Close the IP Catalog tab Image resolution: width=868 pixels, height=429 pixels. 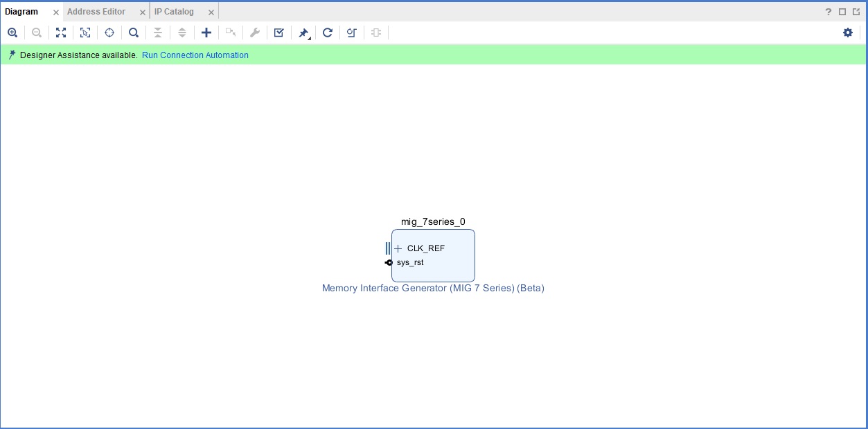pyautogui.click(x=211, y=12)
